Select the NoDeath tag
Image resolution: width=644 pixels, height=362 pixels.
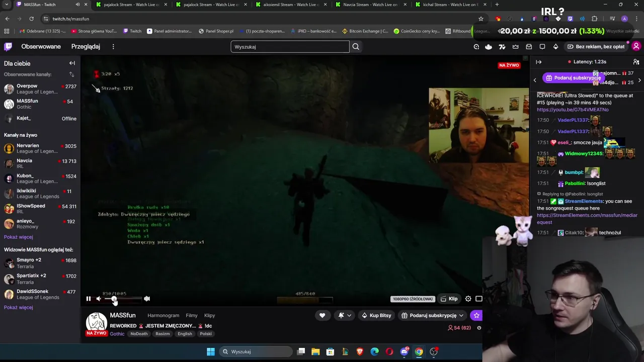click(x=139, y=334)
